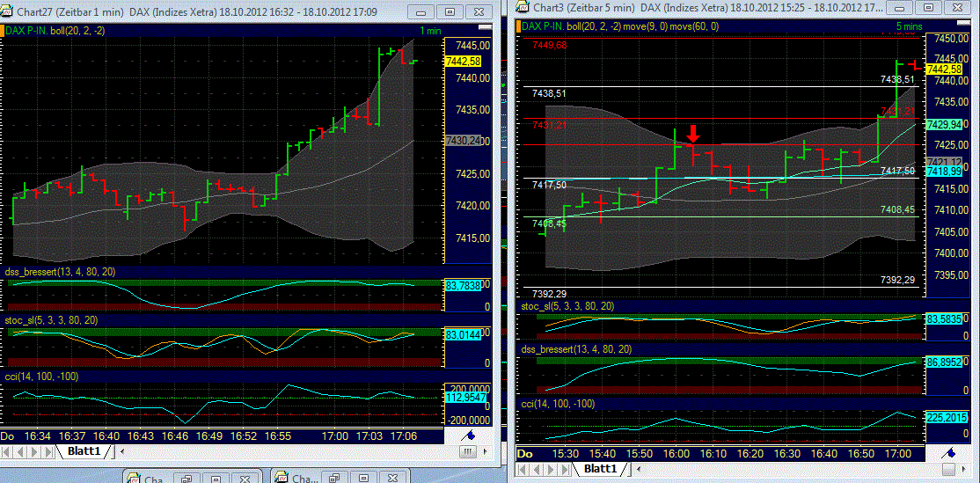Click stoc_sl(5, 3, 3, 80, 20) label in Chart3
This screenshot has width=980, height=483.
tap(567, 306)
